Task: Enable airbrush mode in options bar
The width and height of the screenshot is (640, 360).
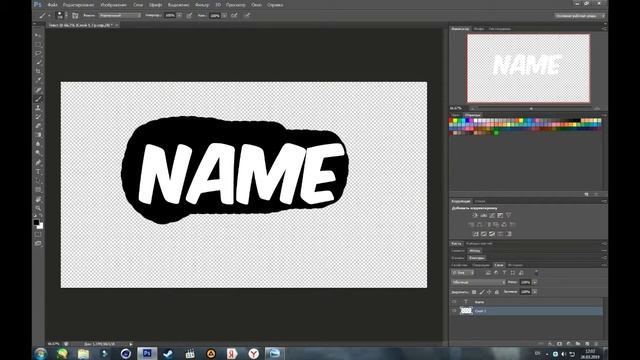Action: tap(234, 16)
